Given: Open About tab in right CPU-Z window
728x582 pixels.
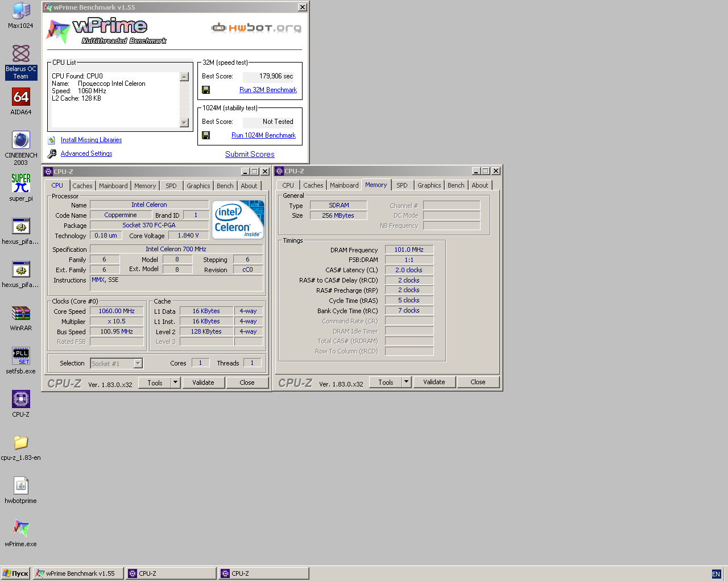Looking at the screenshot, I should point(480,185).
